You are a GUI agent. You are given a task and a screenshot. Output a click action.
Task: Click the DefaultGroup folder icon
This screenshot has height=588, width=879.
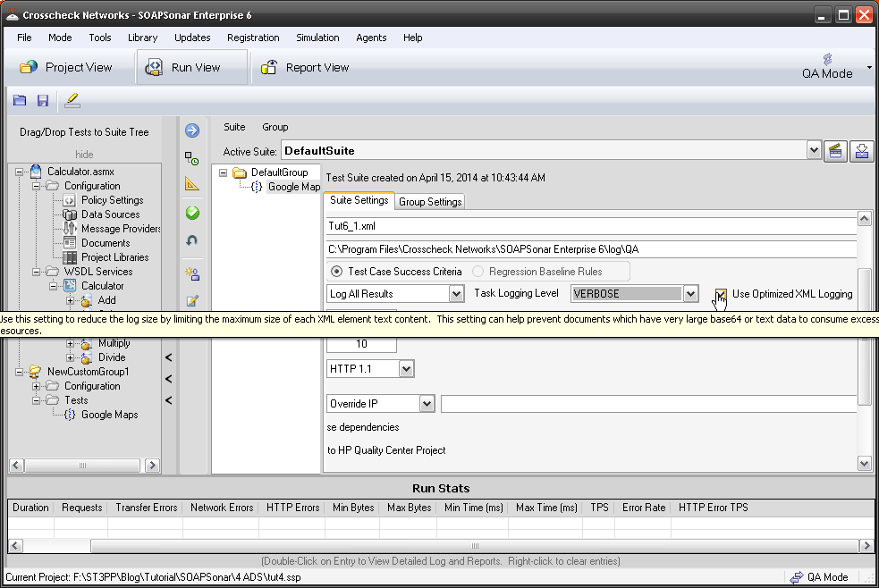pos(240,172)
